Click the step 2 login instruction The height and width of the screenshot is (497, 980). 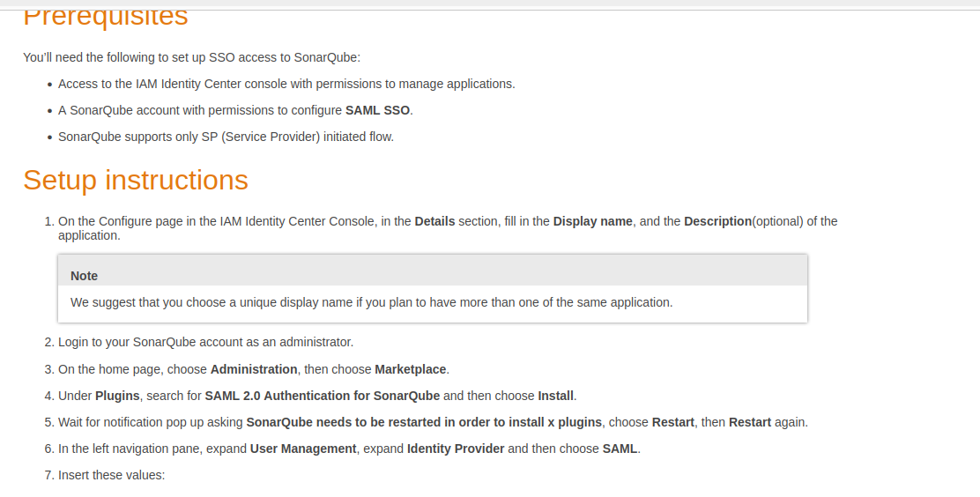pyautogui.click(x=205, y=342)
